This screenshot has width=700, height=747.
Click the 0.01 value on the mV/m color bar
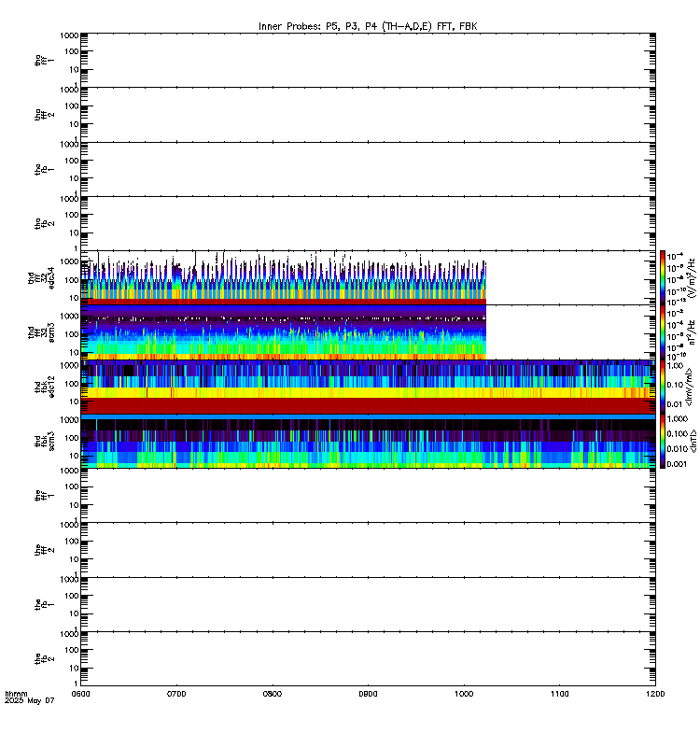(x=675, y=404)
